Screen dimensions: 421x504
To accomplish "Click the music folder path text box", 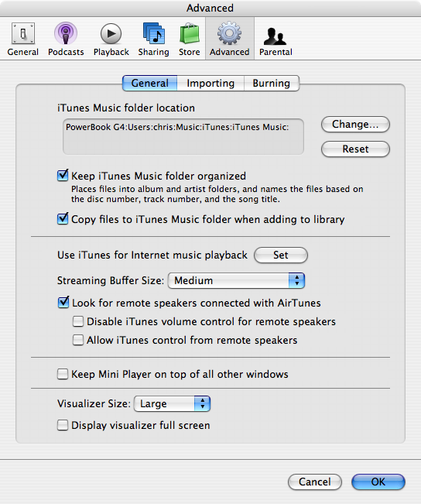I will (183, 136).
